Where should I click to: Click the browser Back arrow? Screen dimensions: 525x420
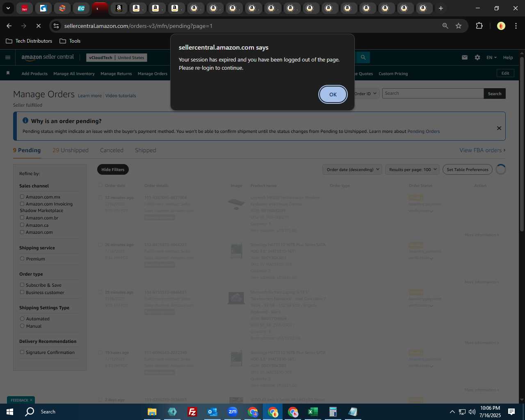(x=9, y=26)
